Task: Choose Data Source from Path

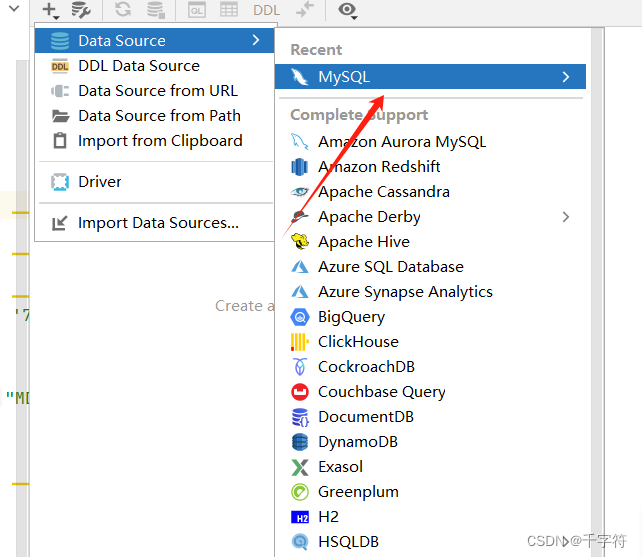Action: click(154, 115)
